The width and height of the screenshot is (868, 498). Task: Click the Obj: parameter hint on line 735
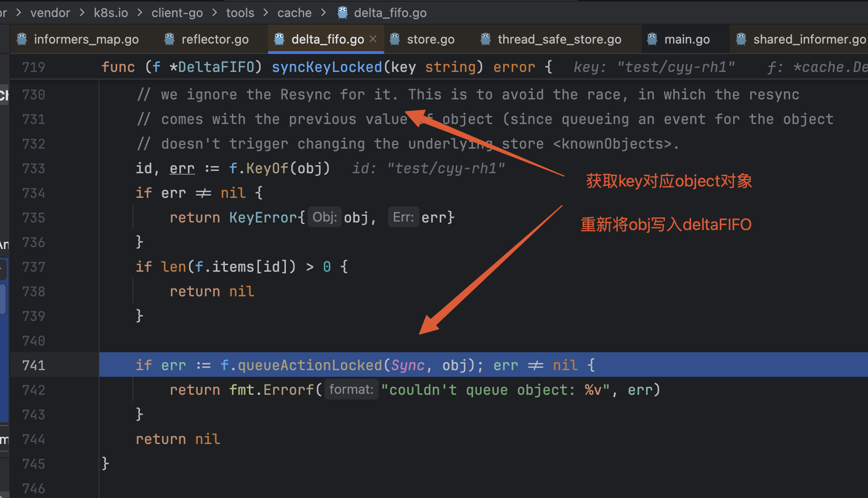point(325,217)
